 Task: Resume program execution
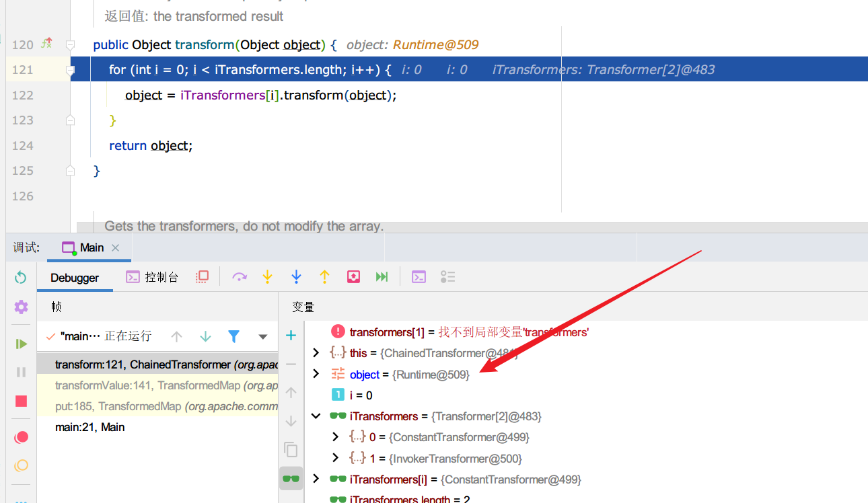[x=21, y=344]
